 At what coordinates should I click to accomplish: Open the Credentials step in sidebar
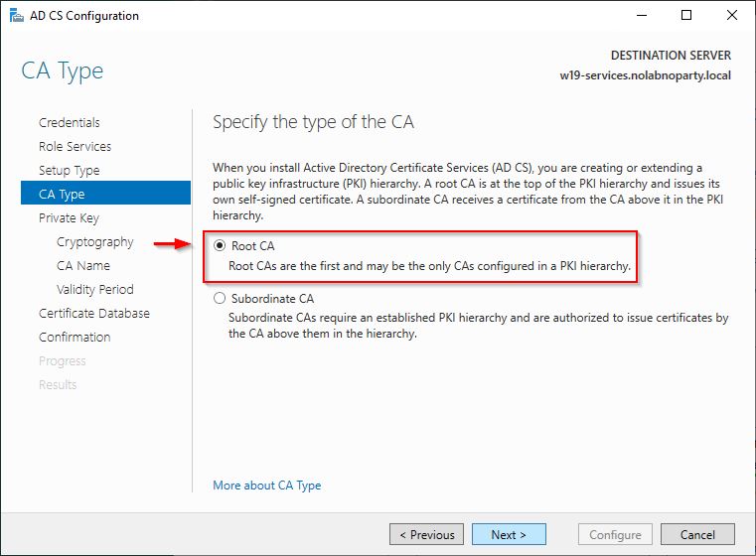pyautogui.click(x=70, y=122)
